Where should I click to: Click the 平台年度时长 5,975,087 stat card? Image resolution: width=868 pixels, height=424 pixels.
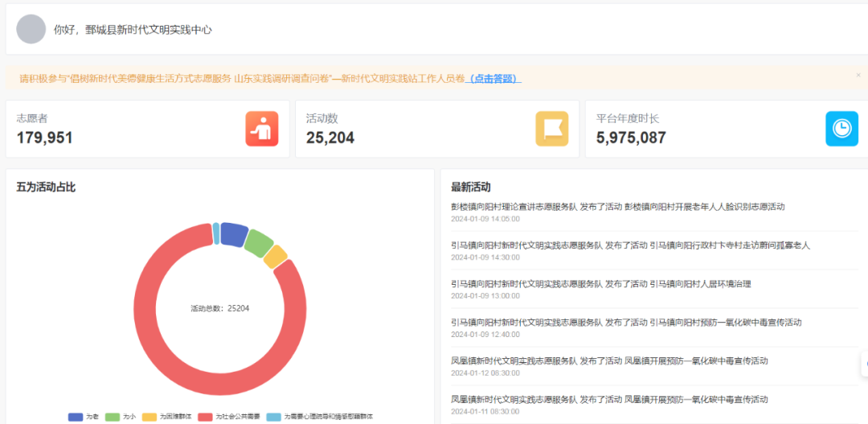[x=727, y=129]
